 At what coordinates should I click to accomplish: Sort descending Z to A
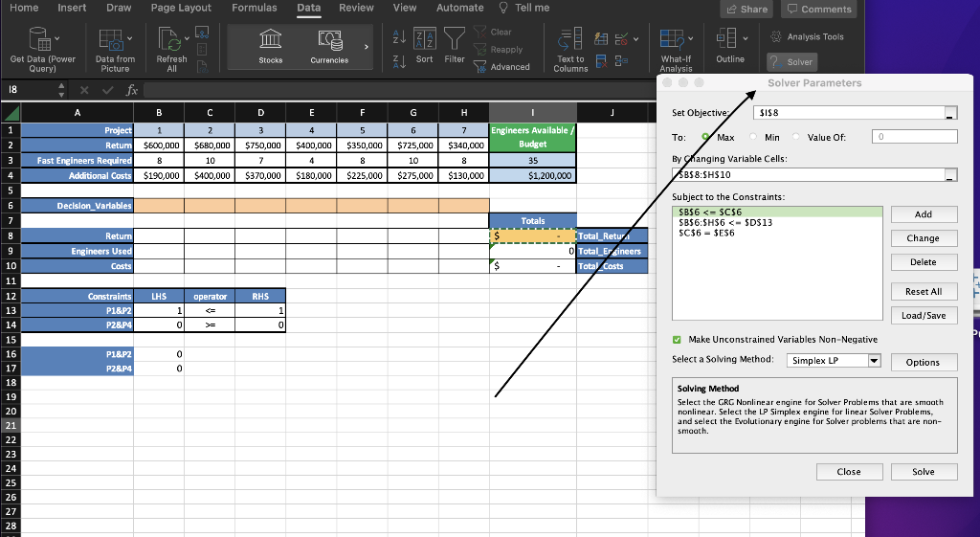(399, 60)
